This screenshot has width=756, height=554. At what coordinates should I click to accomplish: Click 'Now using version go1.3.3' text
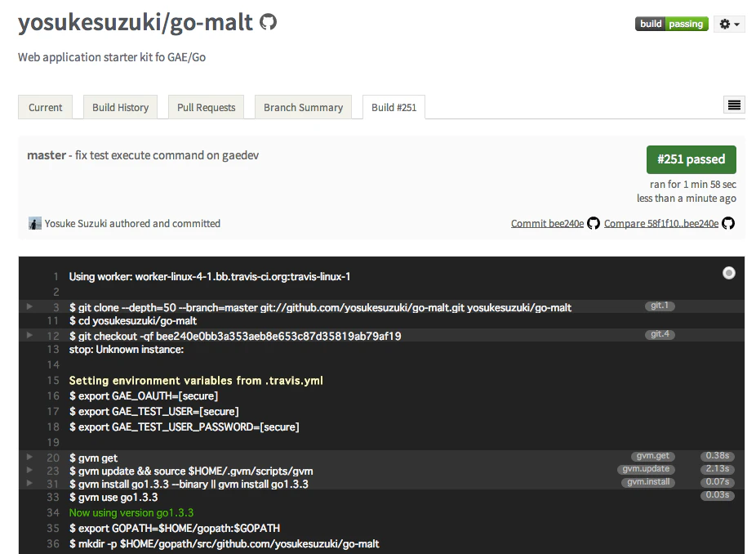(131, 512)
